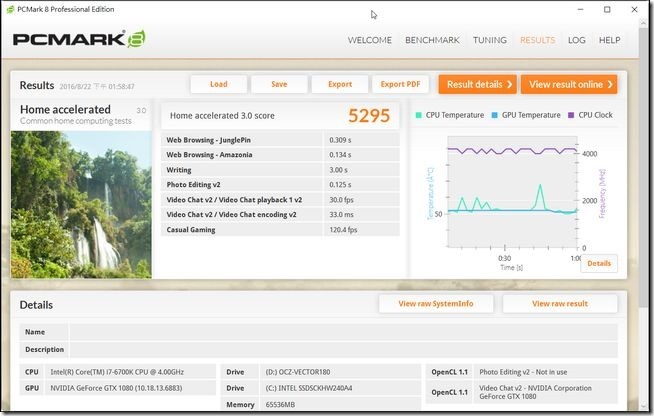Click the scrollbar down arrow
The height and width of the screenshot is (416, 654).
tap(644, 406)
